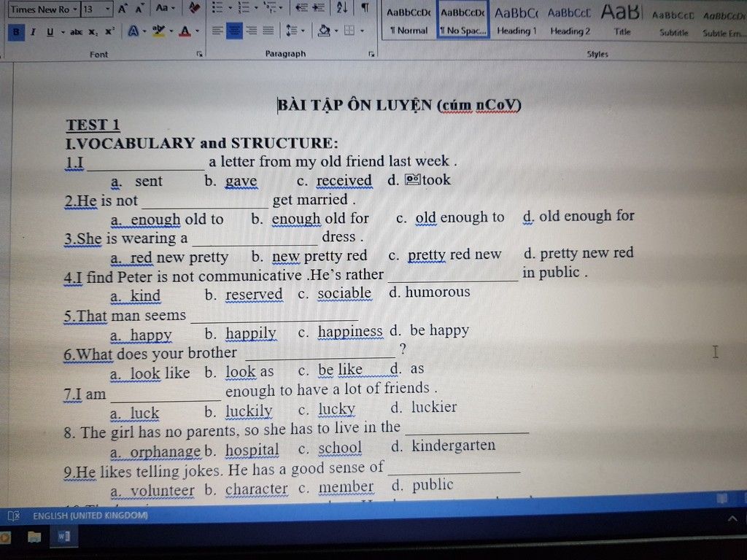
Task: Expand the Line Spacing dropdown arrow
Action: click(303, 31)
